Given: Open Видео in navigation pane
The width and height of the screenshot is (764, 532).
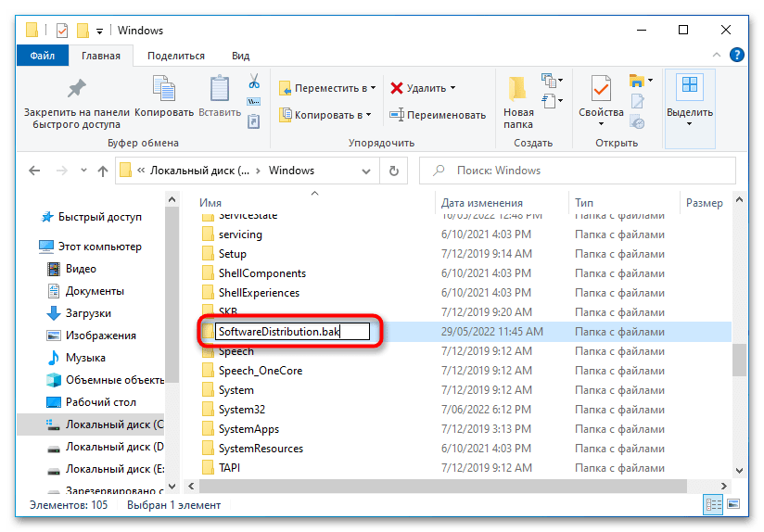Looking at the screenshot, I should [x=71, y=269].
